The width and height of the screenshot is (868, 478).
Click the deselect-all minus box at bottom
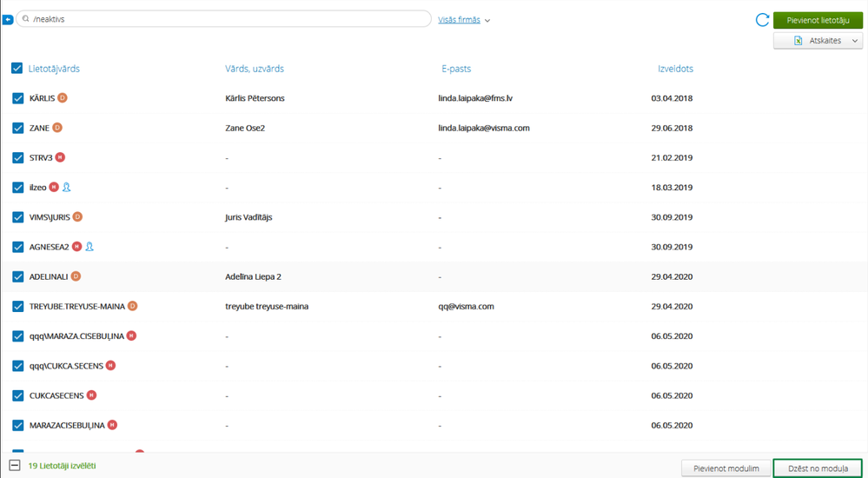(15, 467)
